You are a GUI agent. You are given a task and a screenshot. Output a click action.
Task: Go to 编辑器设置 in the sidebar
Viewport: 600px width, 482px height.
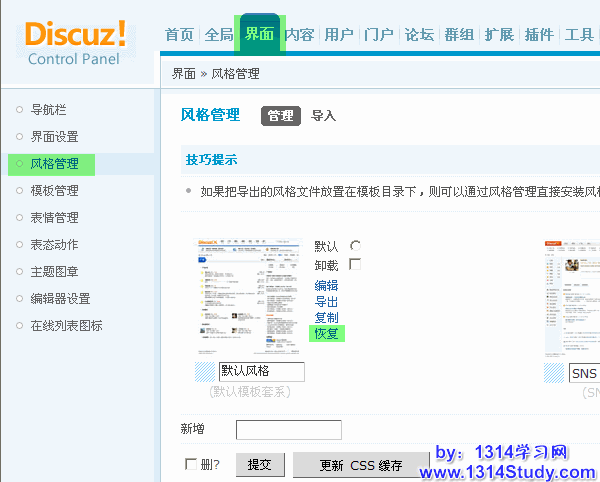(60, 299)
